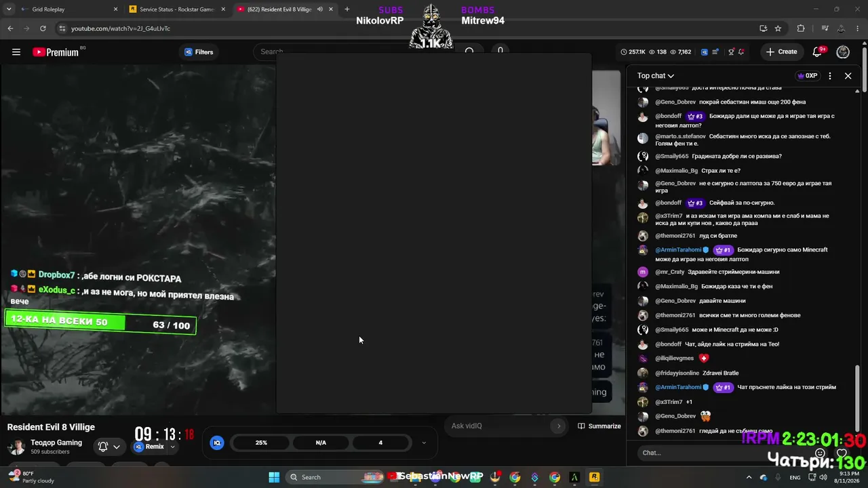This screenshot has width=868, height=488.
Task: Open the vidIQ Filters button
Action: tap(199, 52)
